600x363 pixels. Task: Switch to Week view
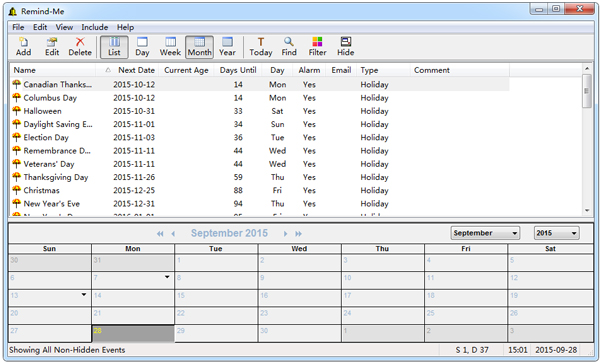170,47
